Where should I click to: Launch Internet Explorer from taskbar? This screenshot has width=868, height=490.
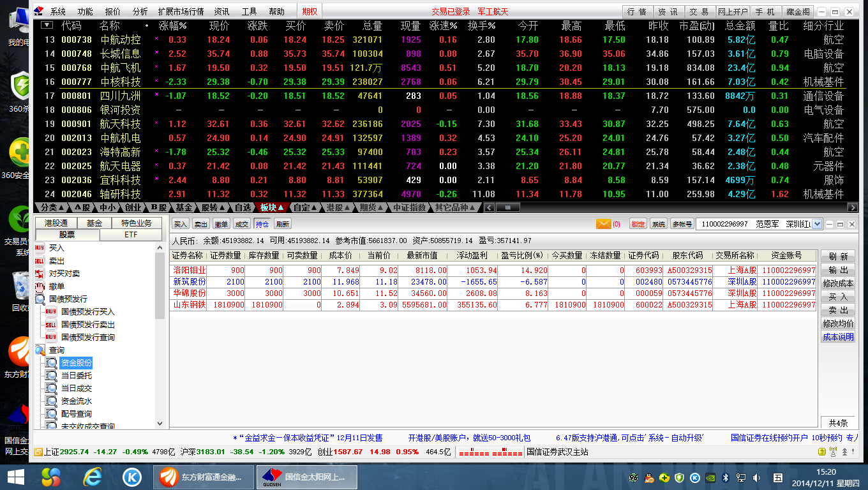pos(93,477)
